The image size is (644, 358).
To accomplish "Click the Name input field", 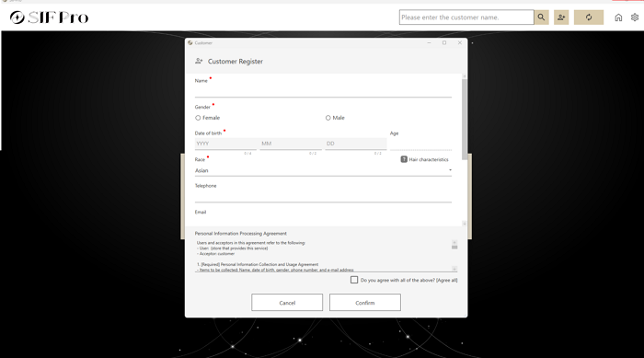I will tap(323, 91).
